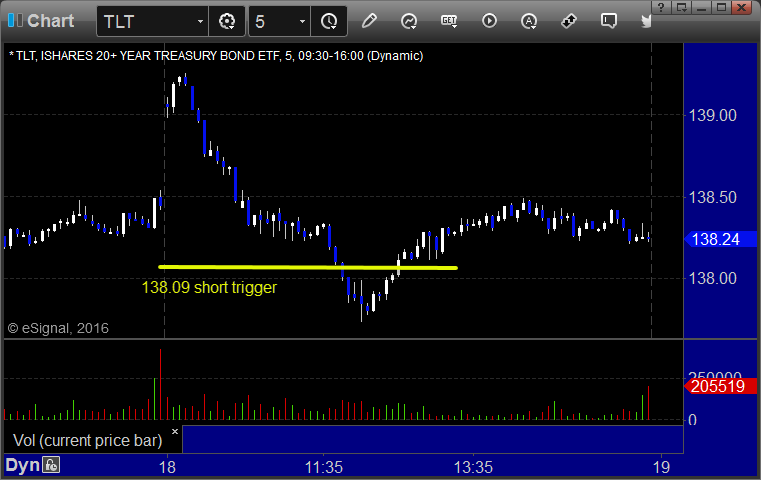Click the date 18 time axis label

coord(167,467)
